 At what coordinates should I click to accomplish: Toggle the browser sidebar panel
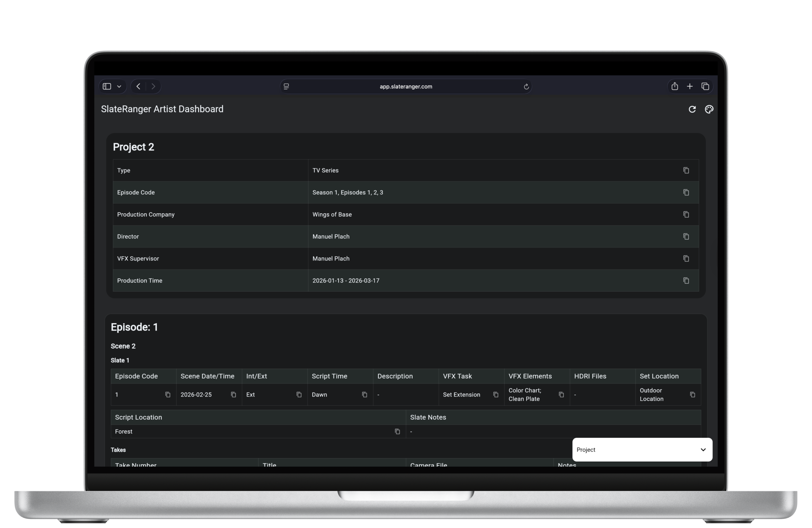tap(107, 86)
